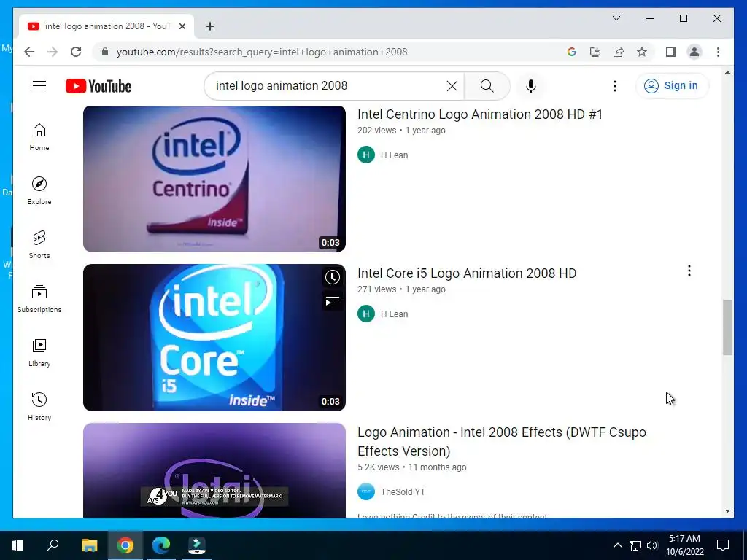747x560 pixels.
Task: Click Chrome icon in the taskbar
Action: click(125, 545)
